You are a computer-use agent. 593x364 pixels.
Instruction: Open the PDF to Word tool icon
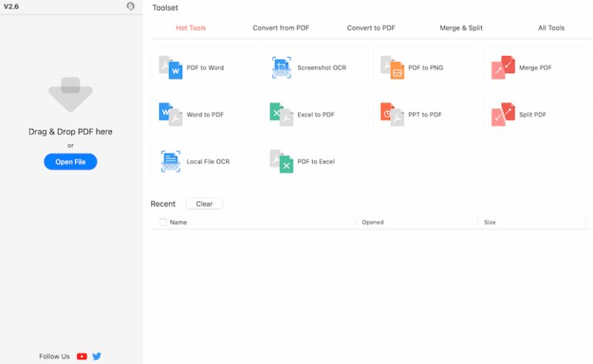(171, 68)
